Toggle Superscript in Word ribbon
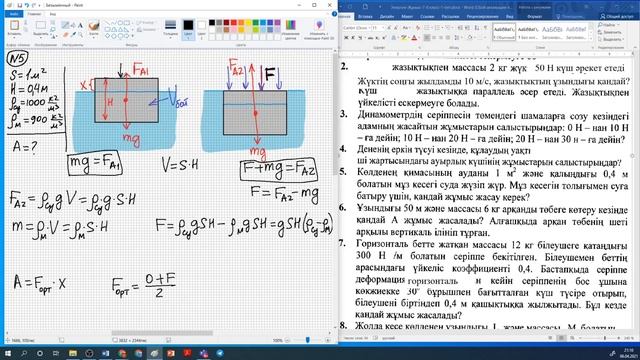This screenshot has height=360, width=640. tap(384, 38)
